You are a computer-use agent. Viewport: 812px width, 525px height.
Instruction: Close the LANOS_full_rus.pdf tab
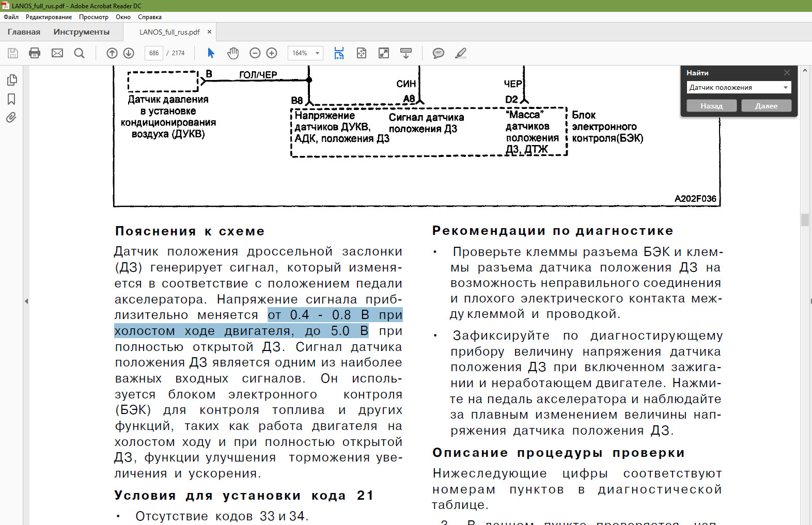[x=209, y=32]
